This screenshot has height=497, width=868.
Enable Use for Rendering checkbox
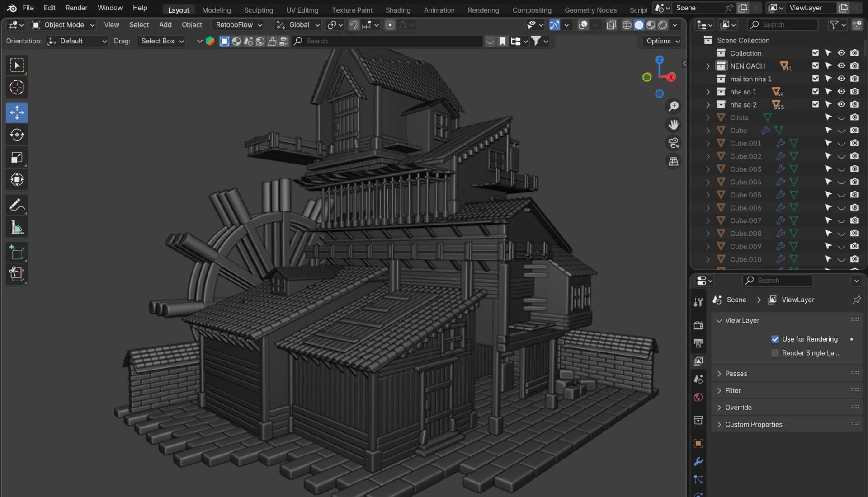click(x=775, y=339)
